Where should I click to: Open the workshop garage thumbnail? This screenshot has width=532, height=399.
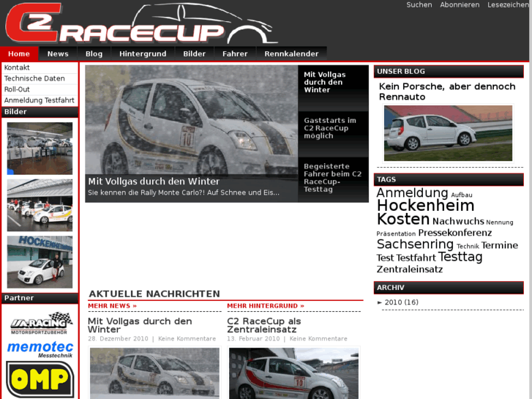tap(40, 149)
